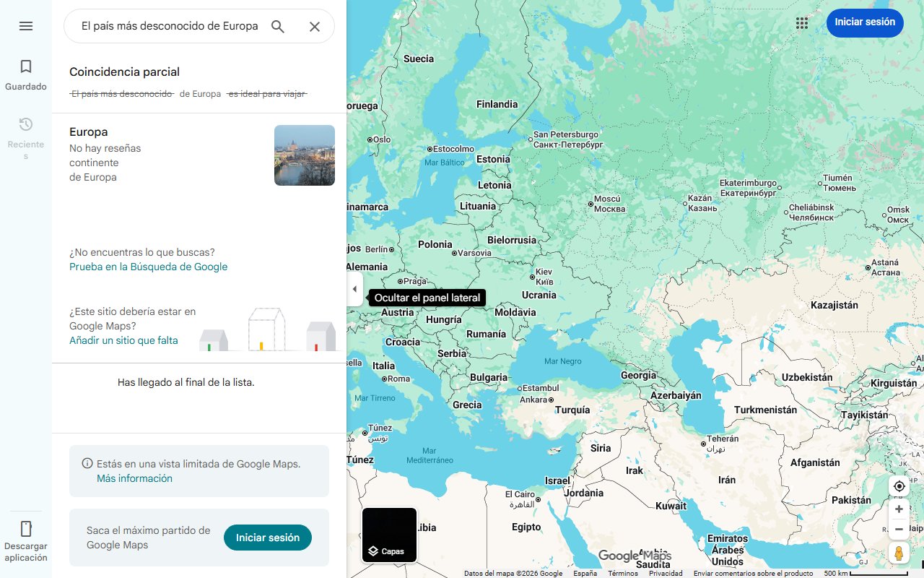The image size is (924, 578).
Task: Center map with the my location icon
Action: (899, 486)
